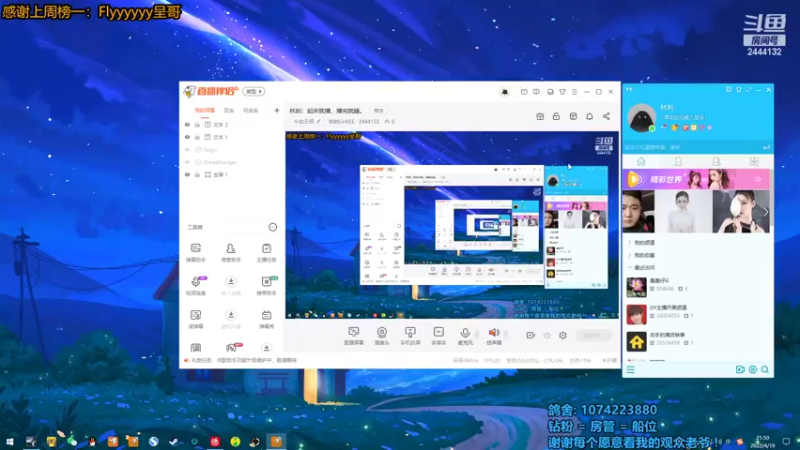Click the record icon left of the preview eye
This screenshot has width=800, height=450.
tap(531, 335)
